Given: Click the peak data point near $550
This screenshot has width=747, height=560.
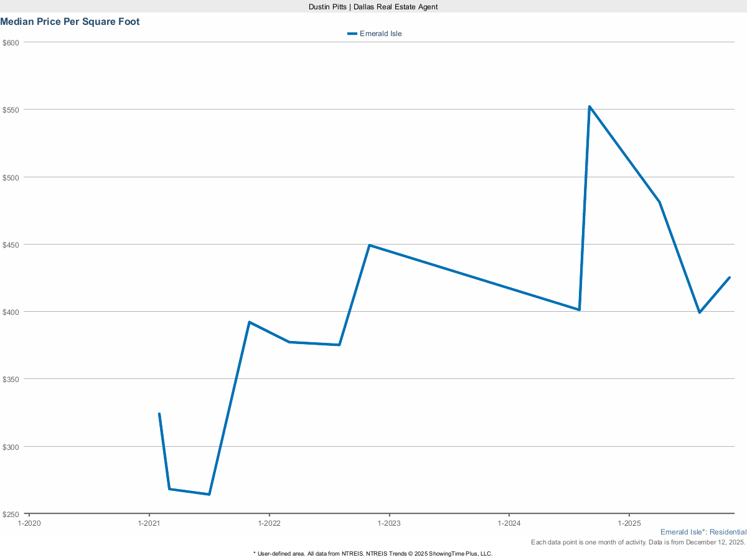Looking at the screenshot, I should (589, 106).
